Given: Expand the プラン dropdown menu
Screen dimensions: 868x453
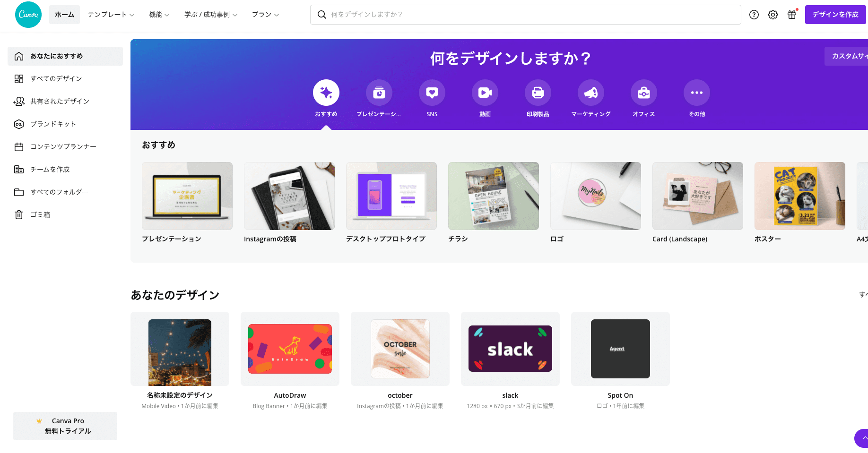Looking at the screenshot, I should coord(265,15).
